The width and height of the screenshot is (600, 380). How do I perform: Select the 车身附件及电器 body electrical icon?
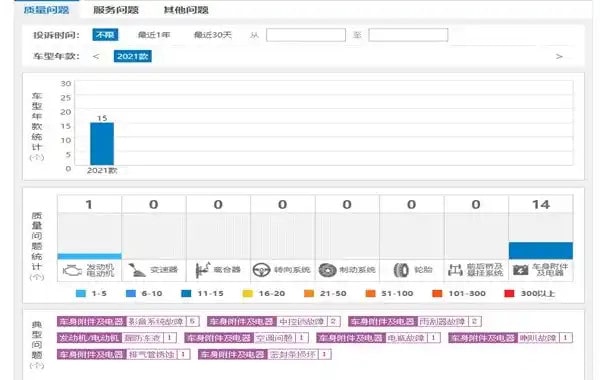pos(520,270)
